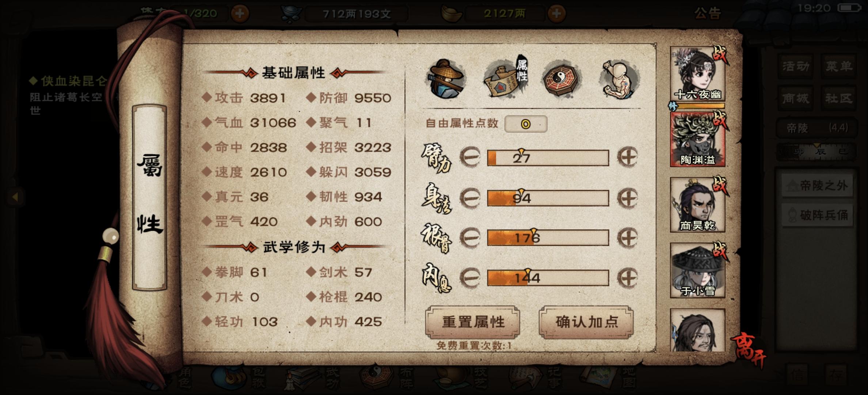Open the straw-hat swordsman character tab
The width and height of the screenshot is (868, 395).
[x=446, y=79]
